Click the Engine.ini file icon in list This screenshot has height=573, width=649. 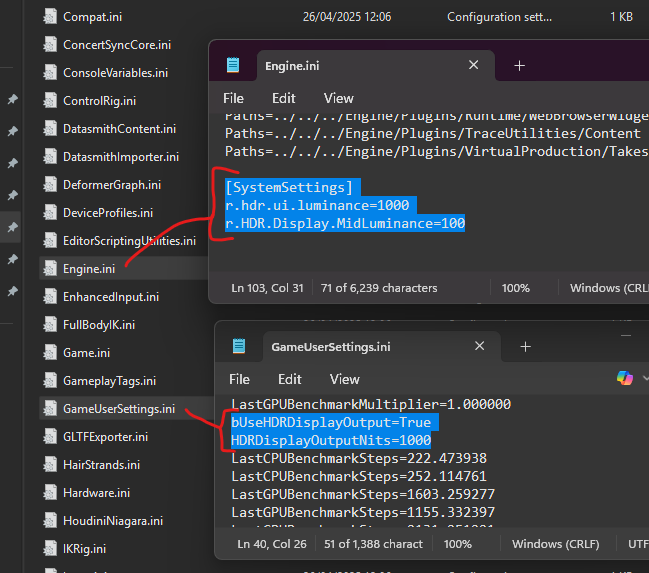coord(50,269)
